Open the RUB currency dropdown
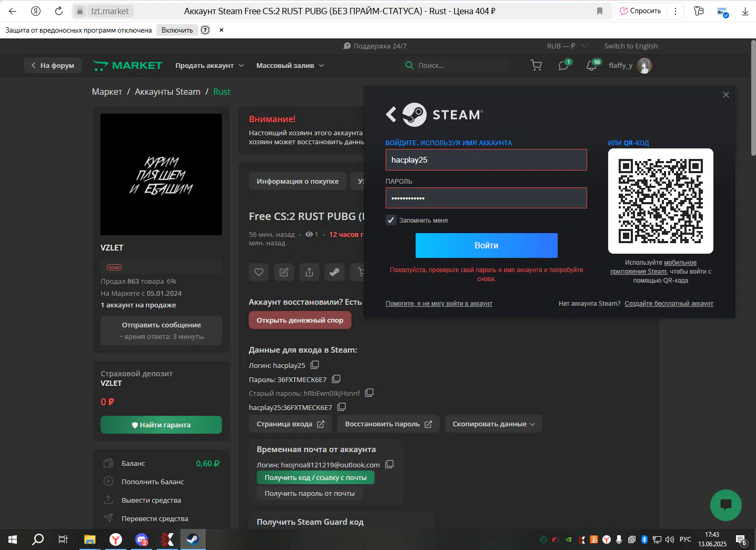This screenshot has width=756, height=550. (x=567, y=46)
